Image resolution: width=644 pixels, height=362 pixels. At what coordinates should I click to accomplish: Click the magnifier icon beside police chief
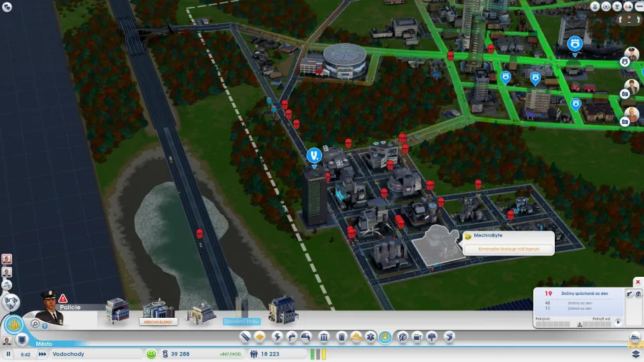point(35,324)
